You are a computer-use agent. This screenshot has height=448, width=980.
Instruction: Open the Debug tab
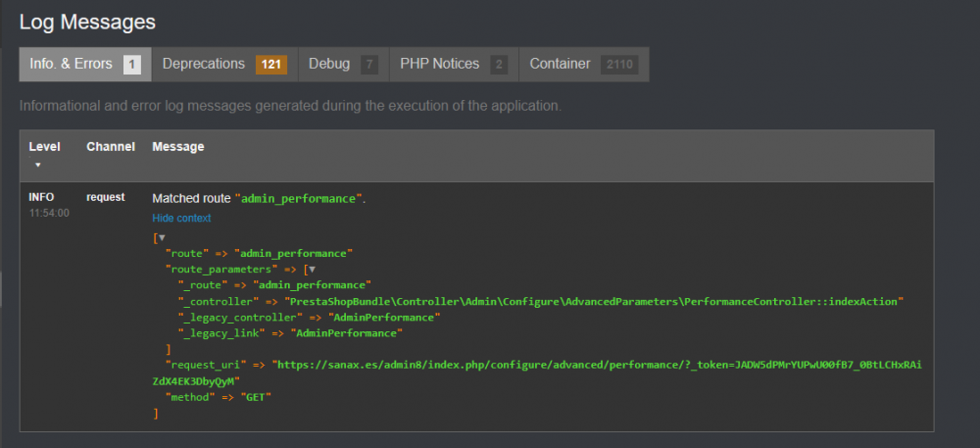click(x=329, y=64)
